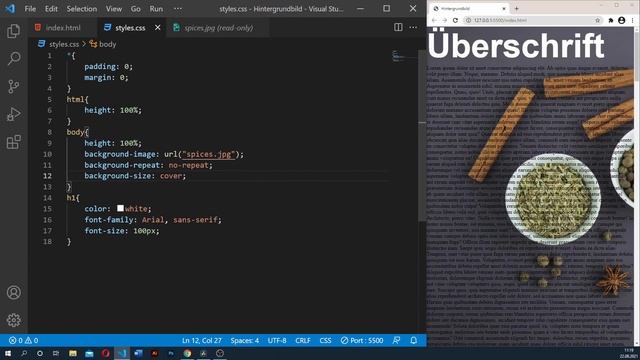Select the styles.css editor tab

(130, 27)
